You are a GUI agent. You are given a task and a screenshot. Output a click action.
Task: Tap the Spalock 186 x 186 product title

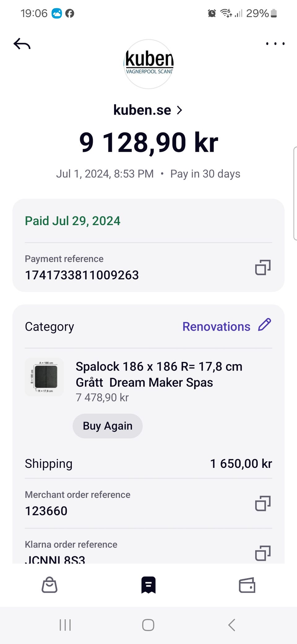(x=159, y=374)
